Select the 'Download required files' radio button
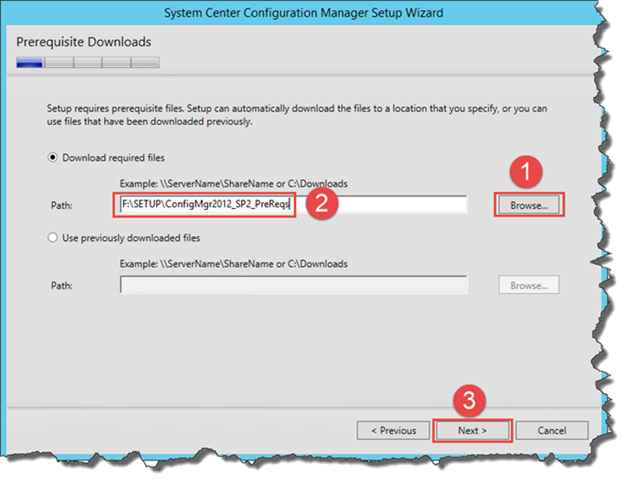629x485 pixels. [x=53, y=158]
